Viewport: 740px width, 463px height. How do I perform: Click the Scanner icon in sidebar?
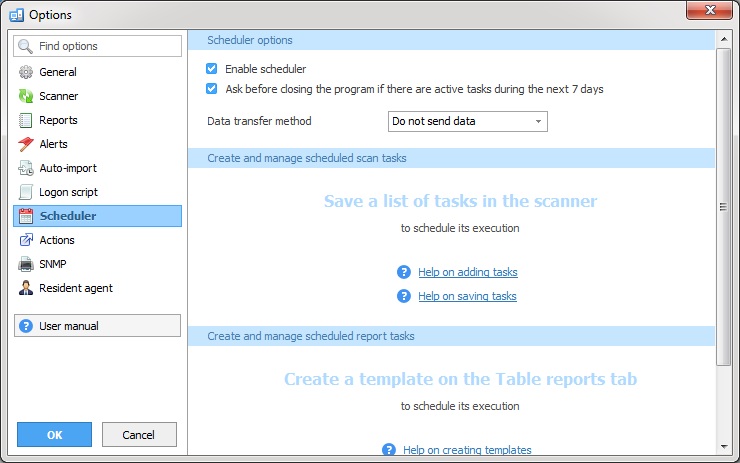pos(26,96)
